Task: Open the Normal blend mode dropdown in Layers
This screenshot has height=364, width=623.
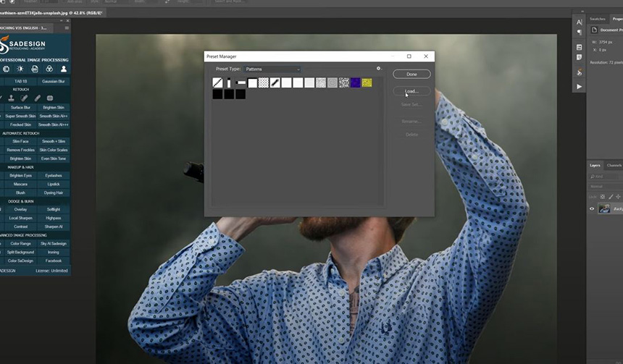Action: click(605, 186)
